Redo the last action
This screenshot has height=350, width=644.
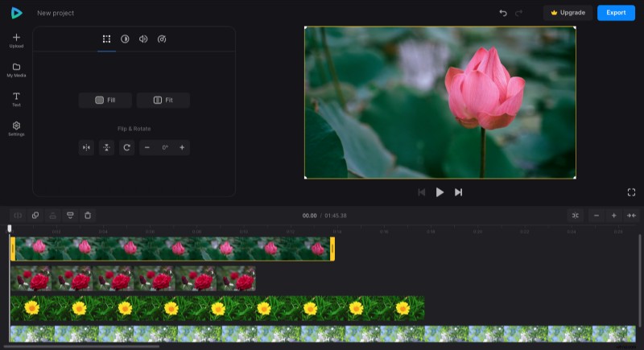pos(518,13)
